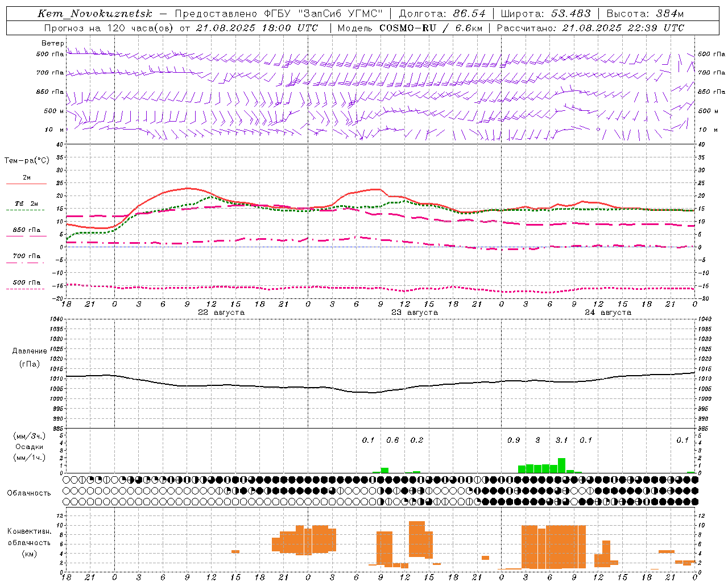
Task: Click the Kem_Novokuznetsk station title
Action: (x=95, y=14)
